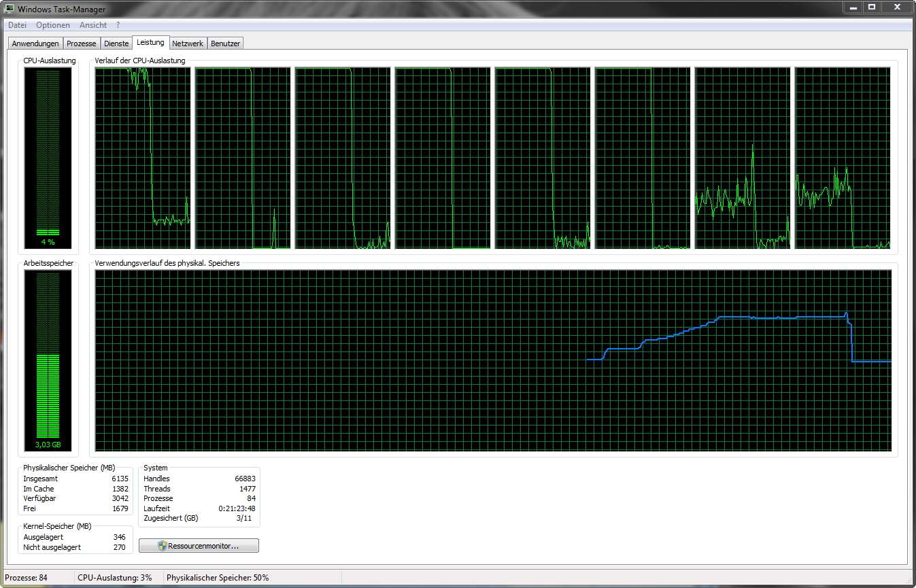Click the Arbeitsspeicher meter showing 3,03 GB

coord(48,360)
